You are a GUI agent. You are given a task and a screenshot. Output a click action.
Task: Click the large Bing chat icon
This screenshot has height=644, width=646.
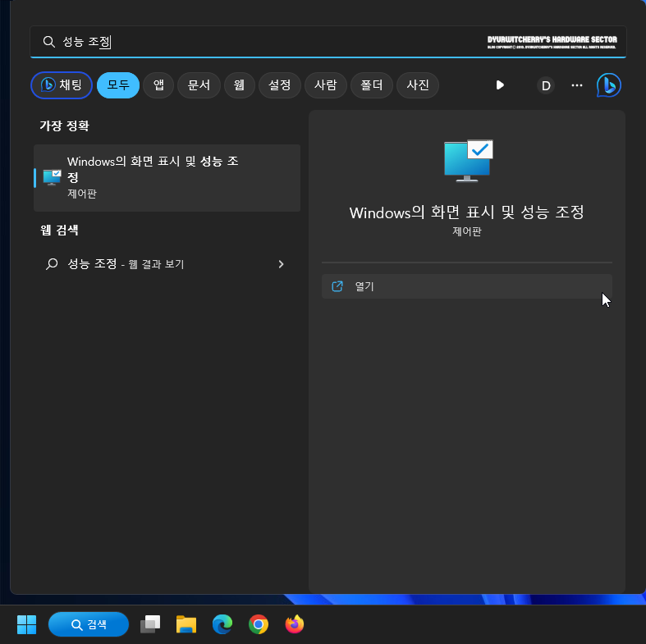[608, 85]
